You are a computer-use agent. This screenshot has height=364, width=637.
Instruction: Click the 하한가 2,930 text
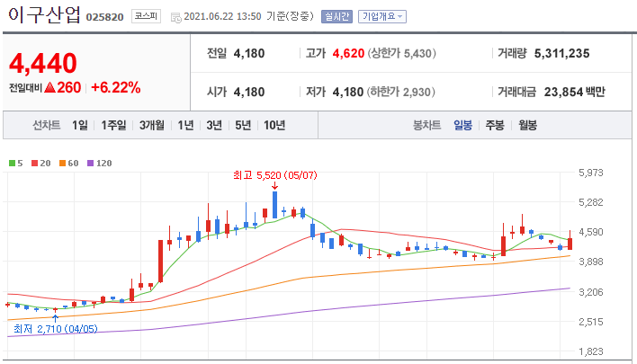pyautogui.click(x=401, y=92)
